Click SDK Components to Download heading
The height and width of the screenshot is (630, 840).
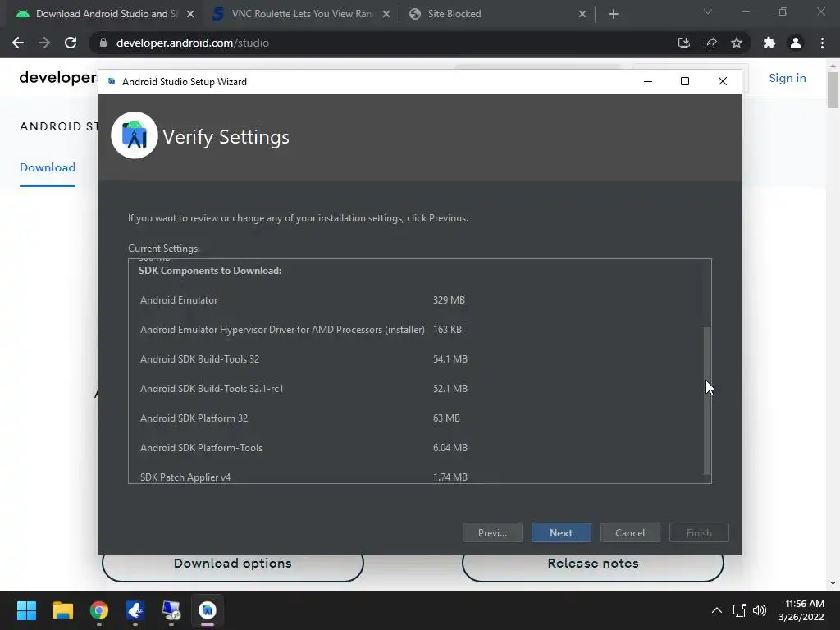[210, 271]
